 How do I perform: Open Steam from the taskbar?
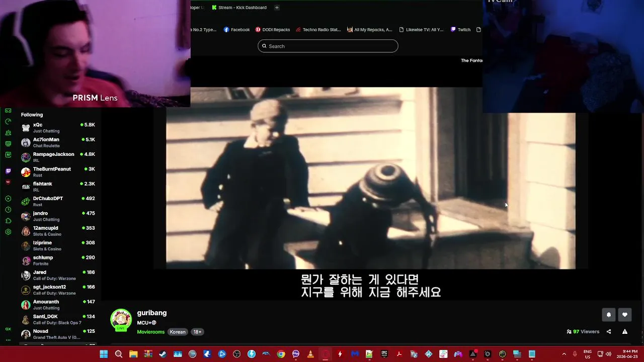[x=163, y=354]
